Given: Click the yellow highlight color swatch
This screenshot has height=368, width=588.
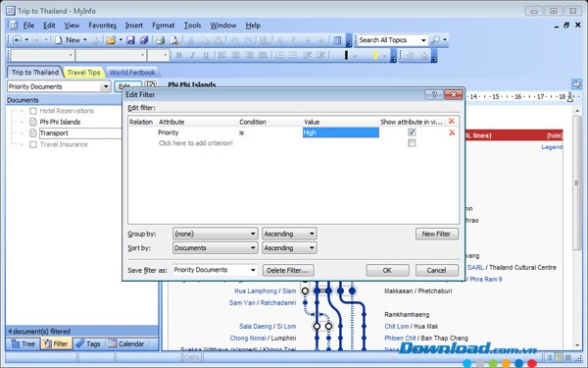Looking at the screenshot, I should pyautogui.click(x=375, y=56).
